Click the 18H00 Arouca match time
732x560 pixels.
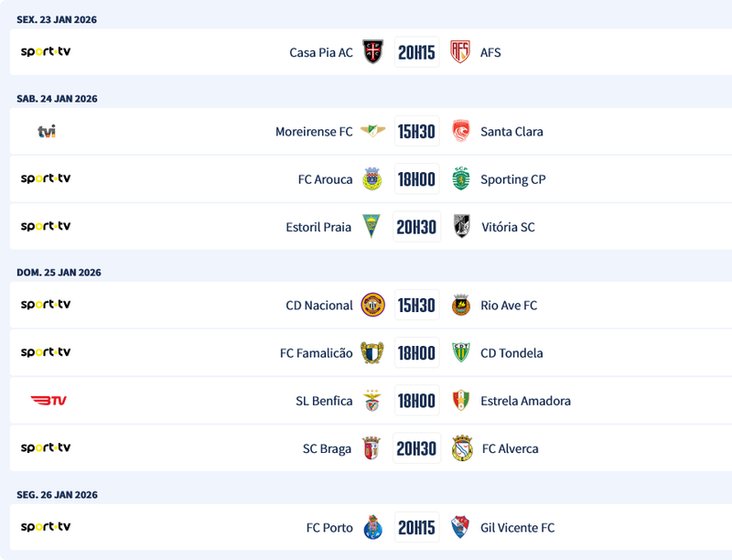click(416, 179)
